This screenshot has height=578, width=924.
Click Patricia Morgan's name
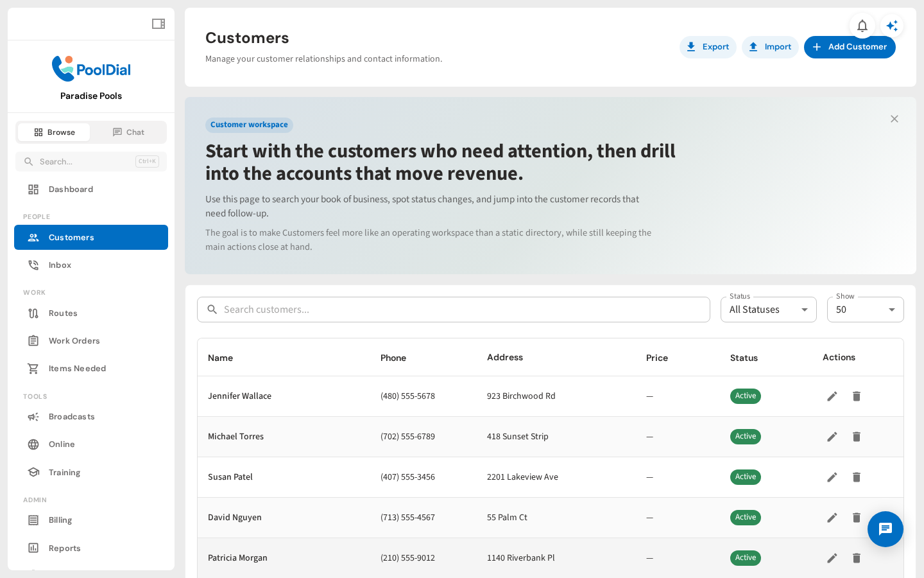(237, 558)
